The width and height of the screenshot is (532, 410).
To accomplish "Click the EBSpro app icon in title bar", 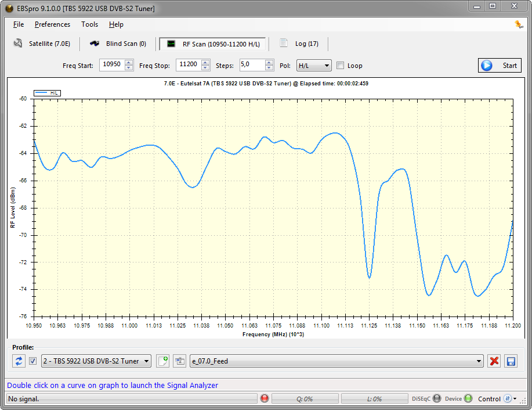I will coord(9,9).
